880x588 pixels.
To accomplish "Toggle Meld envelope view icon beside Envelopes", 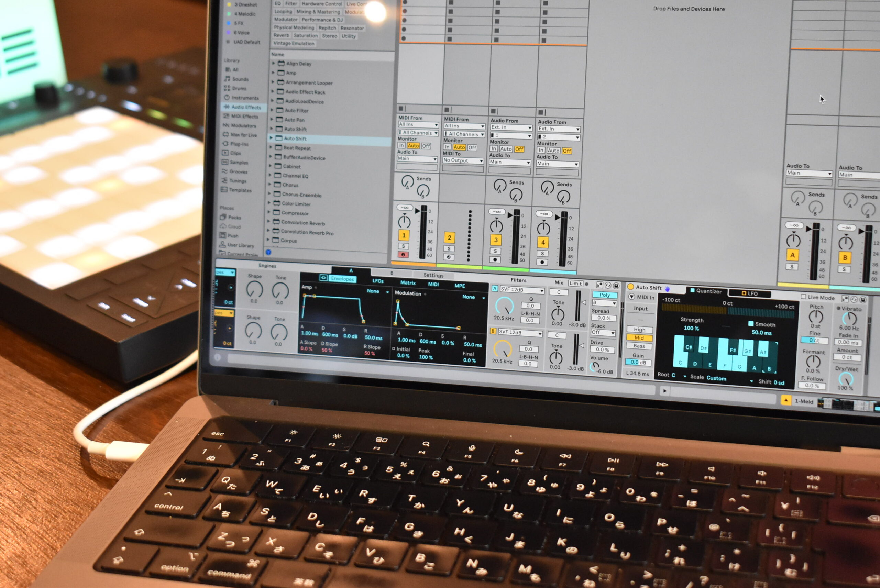I will [x=323, y=277].
